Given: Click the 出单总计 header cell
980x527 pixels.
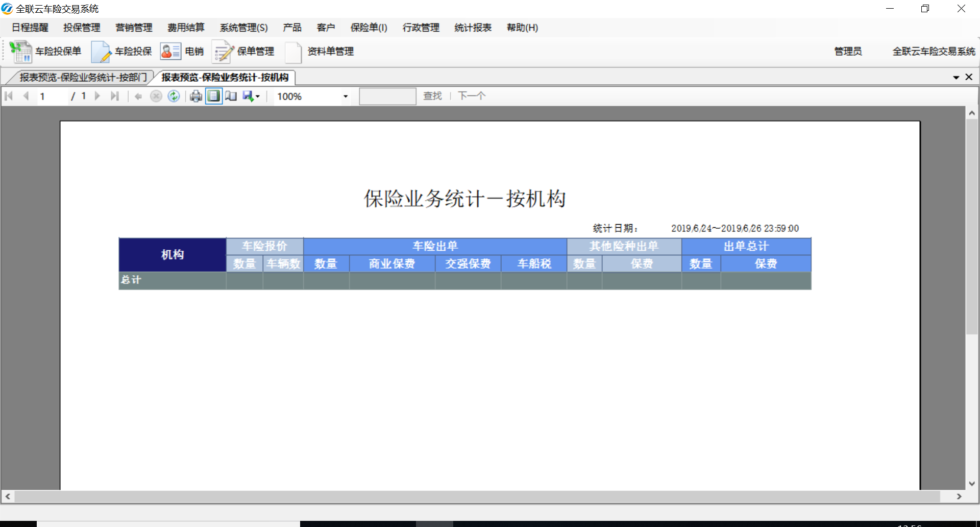Looking at the screenshot, I should coord(746,246).
